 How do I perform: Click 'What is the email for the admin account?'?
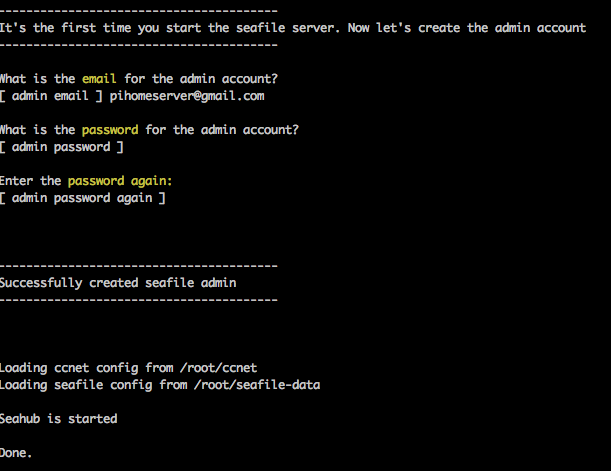(x=139, y=79)
